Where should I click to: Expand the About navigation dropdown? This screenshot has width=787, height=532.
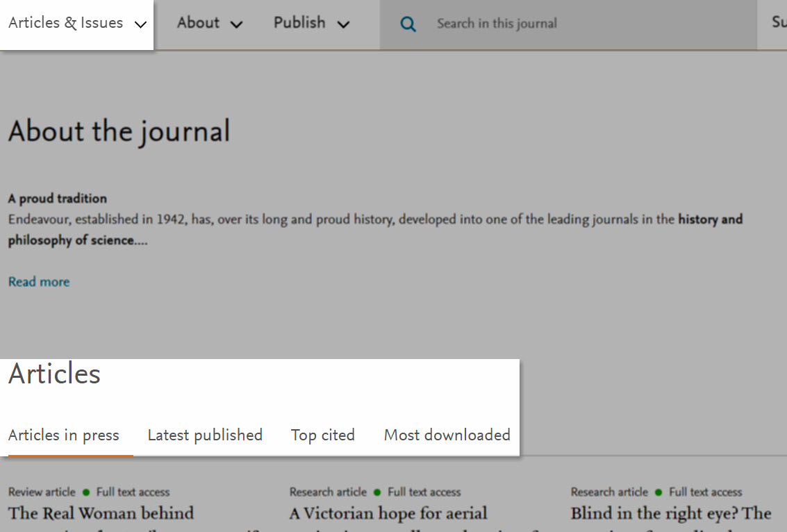(236, 24)
